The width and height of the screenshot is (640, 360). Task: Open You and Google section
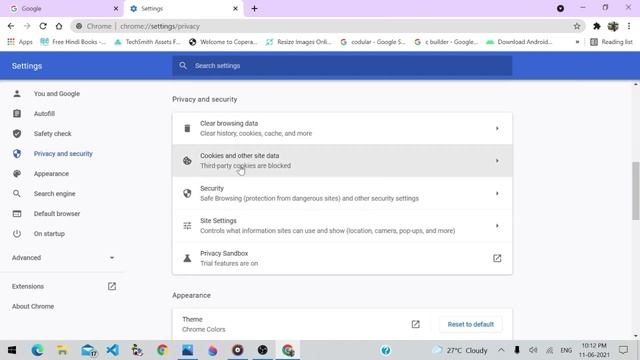(x=57, y=93)
